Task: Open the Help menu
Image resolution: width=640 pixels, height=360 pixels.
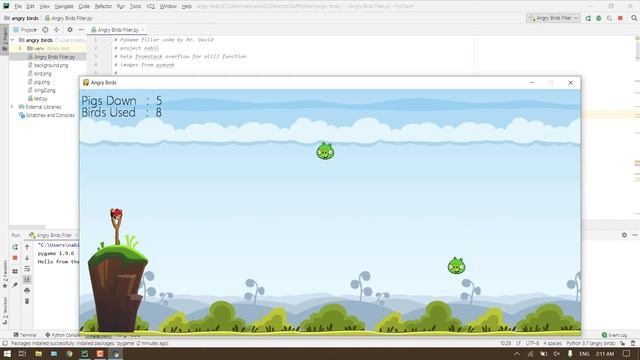Action: (187, 7)
